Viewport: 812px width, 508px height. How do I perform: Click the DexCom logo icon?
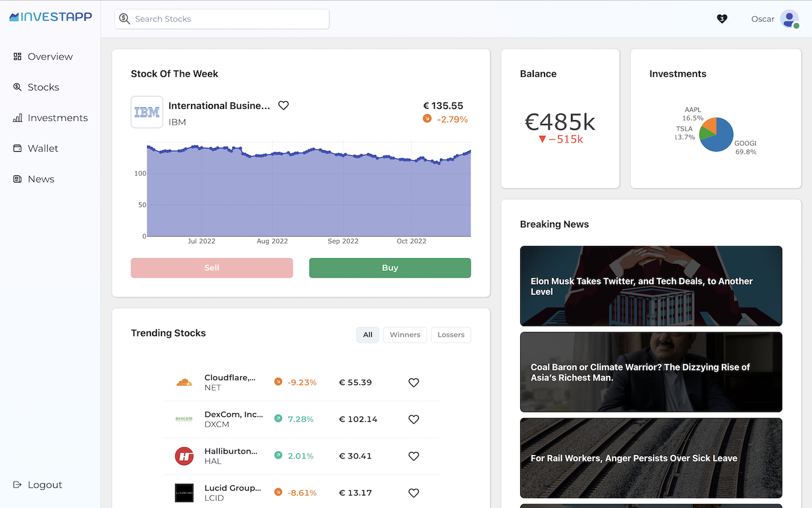pyautogui.click(x=184, y=419)
